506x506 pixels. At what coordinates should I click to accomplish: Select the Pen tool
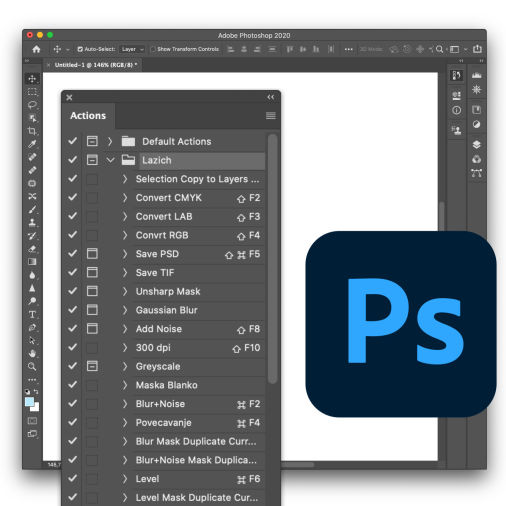point(32,327)
